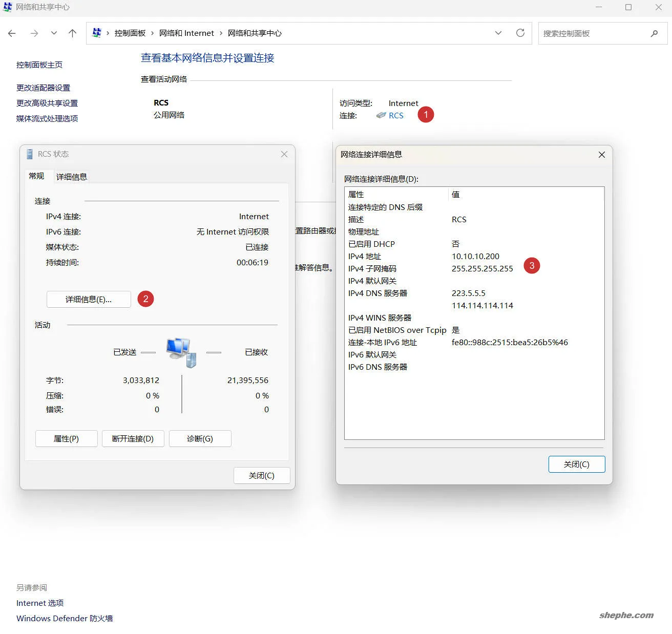Close the network connection details dialog with X
672x634 pixels.
(601, 155)
